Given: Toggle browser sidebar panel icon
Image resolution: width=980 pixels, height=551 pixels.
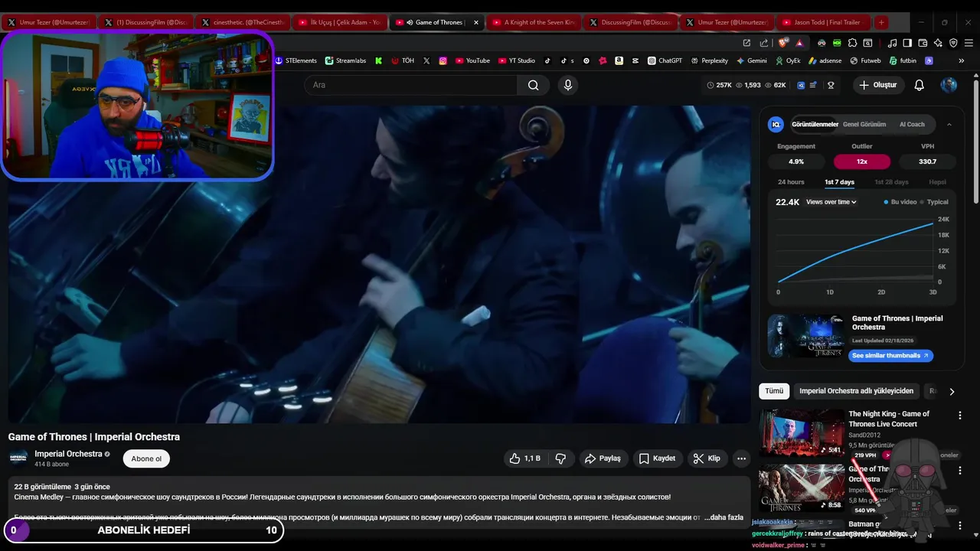Looking at the screenshot, I should [907, 43].
